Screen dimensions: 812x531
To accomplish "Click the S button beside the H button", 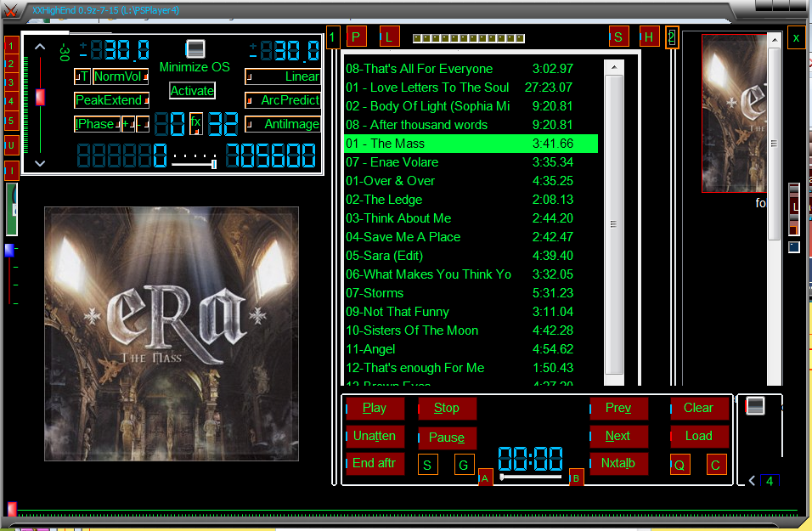I will [x=618, y=37].
